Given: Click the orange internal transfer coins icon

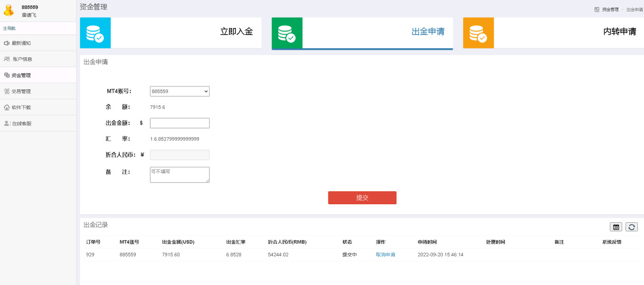Looking at the screenshot, I should pyautogui.click(x=478, y=33).
